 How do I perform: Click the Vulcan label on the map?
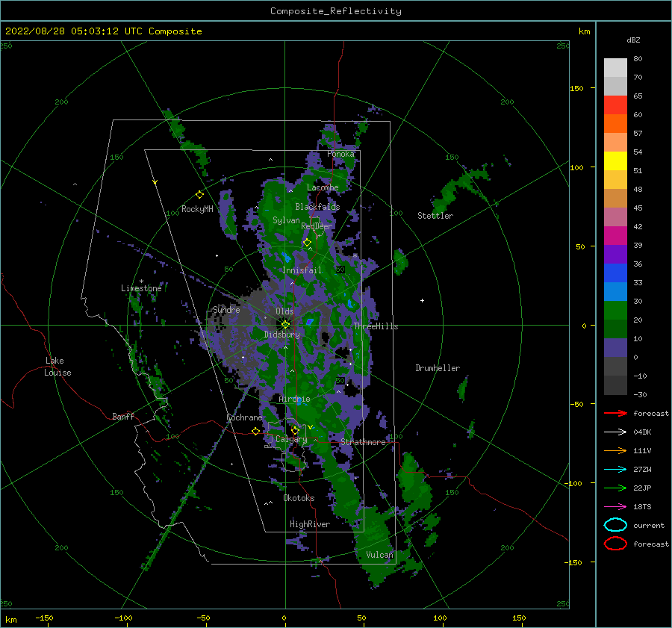coord(379,555)
